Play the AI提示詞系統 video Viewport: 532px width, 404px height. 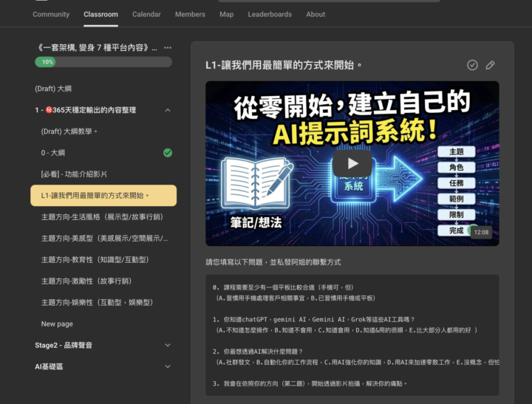click(352, 163)
